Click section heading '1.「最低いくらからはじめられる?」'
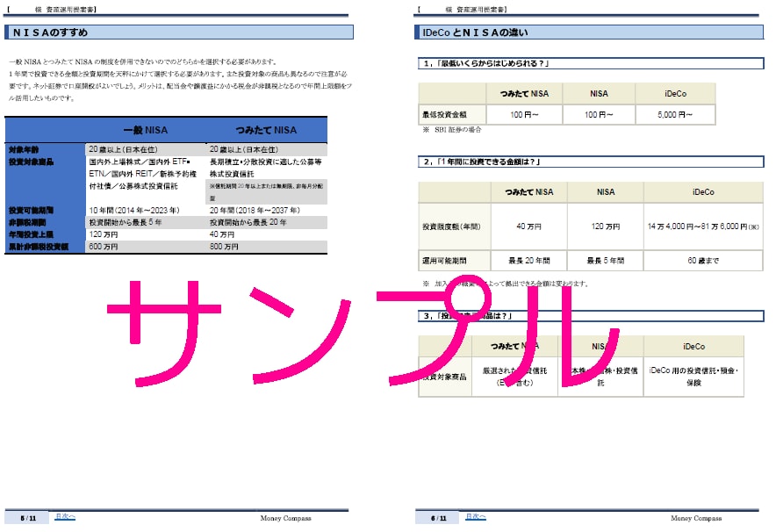 pyautogui.click(x=591, y=63)
